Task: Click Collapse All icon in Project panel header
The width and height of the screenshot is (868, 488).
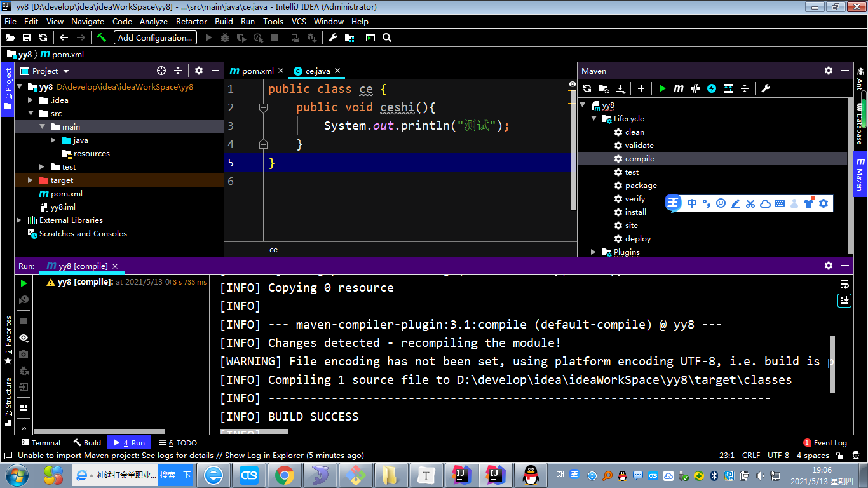Action: pos(178,71)
